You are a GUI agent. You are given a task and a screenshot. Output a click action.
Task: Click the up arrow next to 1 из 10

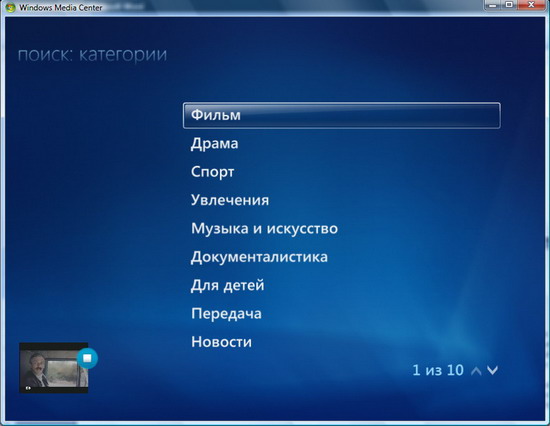(x=476, y=370)
